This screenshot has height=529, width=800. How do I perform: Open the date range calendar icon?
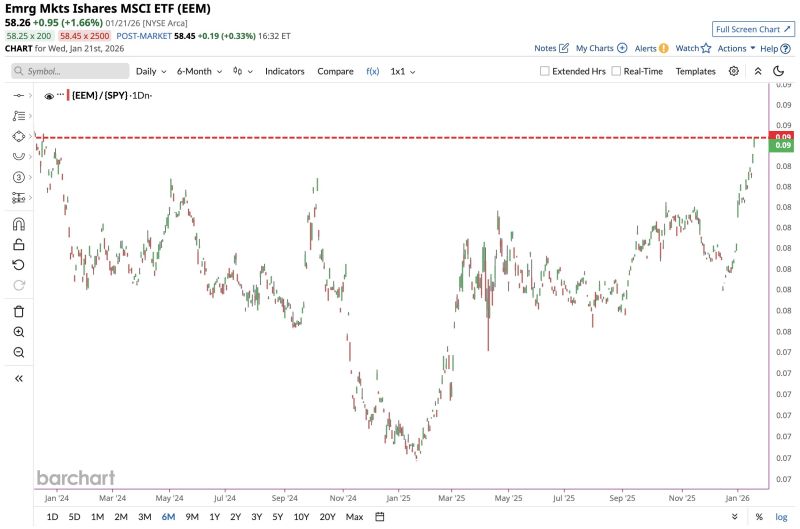[380, 517]
